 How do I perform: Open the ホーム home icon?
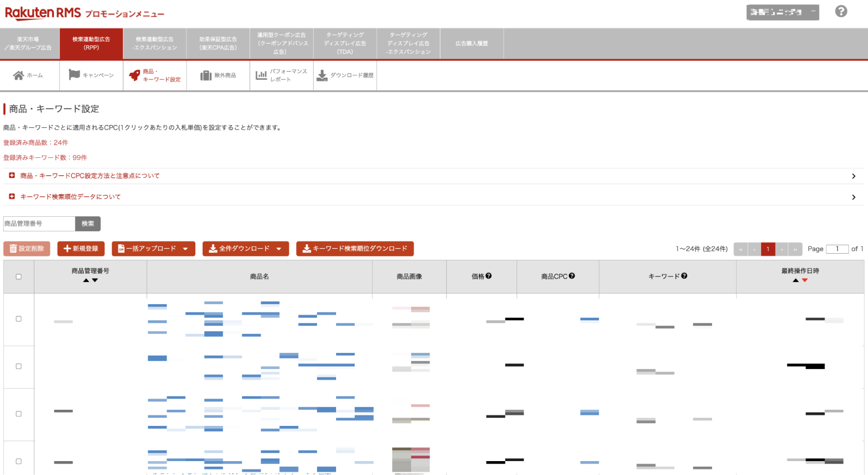pos(18,75)
